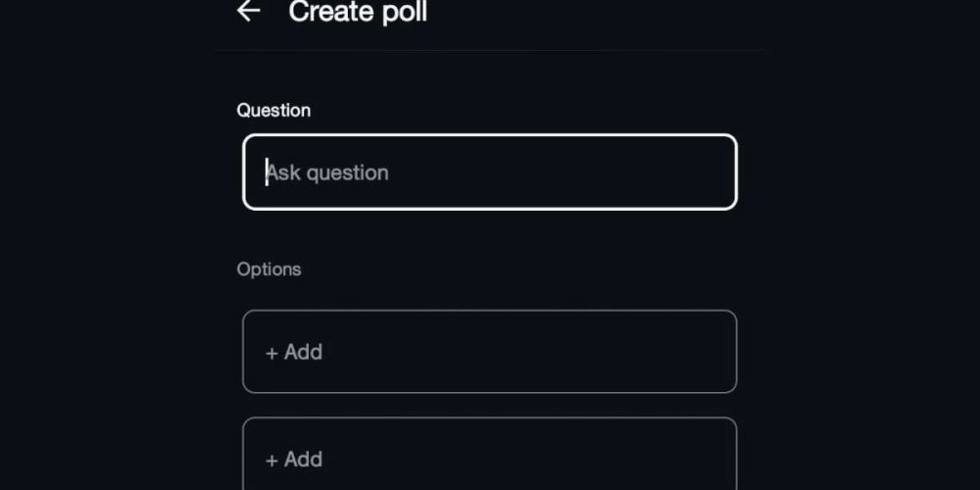Place cursor in the poll question box
The image size is (980, 490).
pos(489,172)
